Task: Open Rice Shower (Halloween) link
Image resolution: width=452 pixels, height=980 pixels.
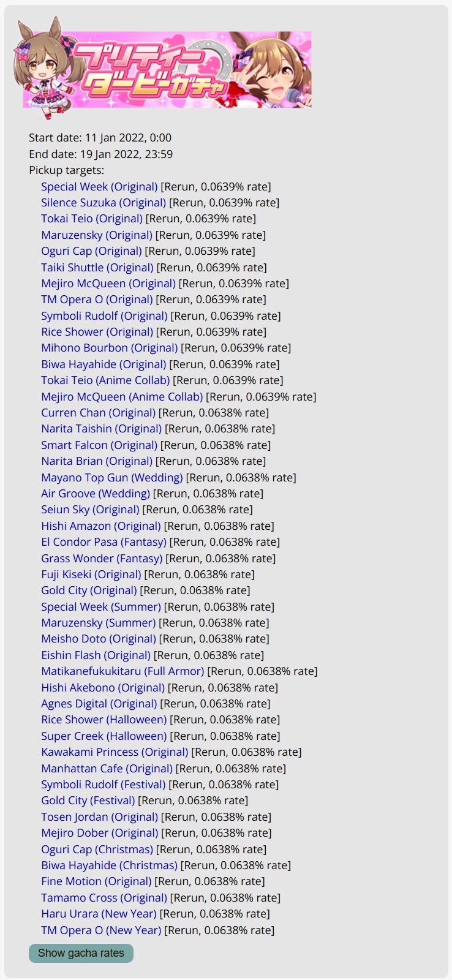Action: (x=104, y=720)
